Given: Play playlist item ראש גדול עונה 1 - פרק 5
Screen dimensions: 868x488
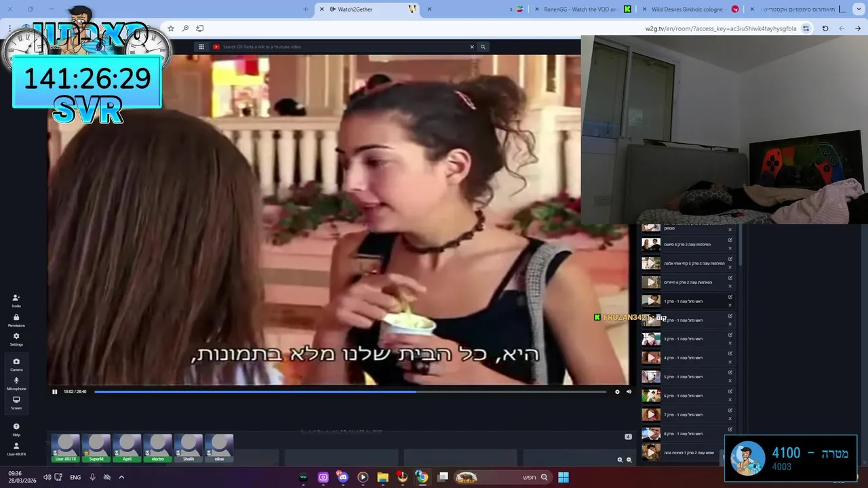Looking at the screenshot, I should (651, 377).
